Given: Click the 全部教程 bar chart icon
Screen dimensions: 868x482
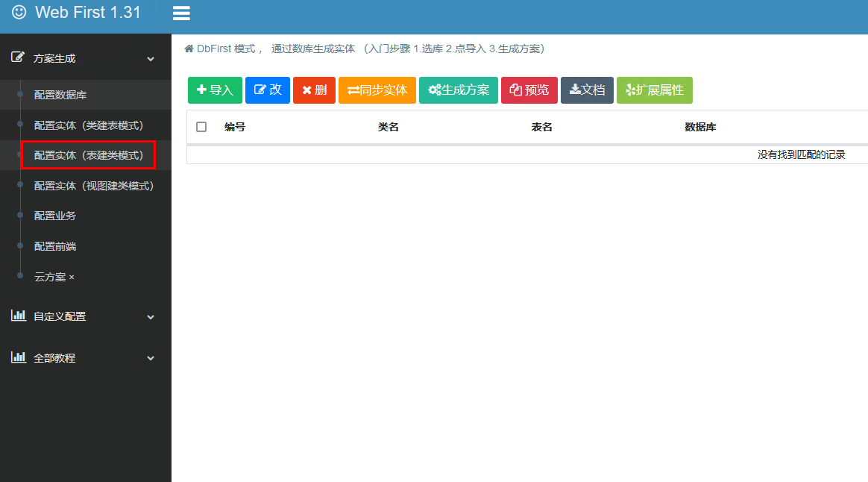Looking at the screenshot, I should point(18,357).
